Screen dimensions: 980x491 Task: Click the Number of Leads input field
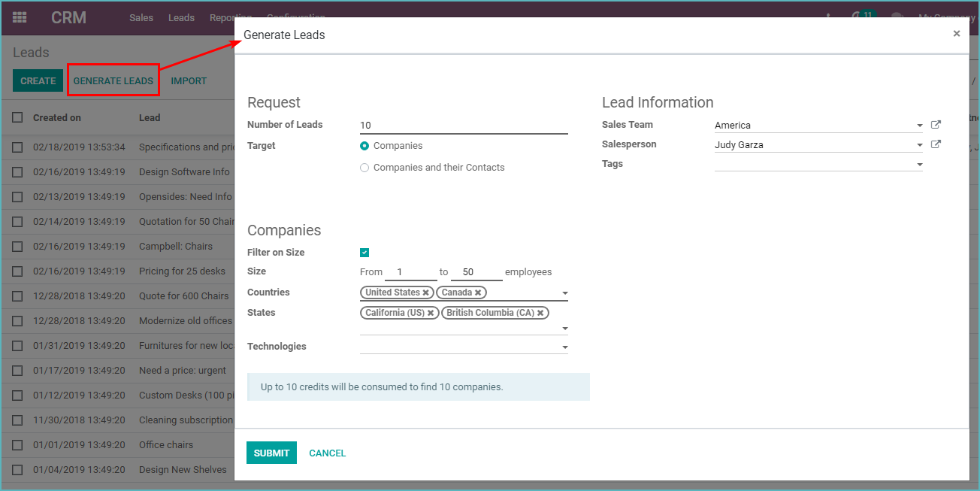click(464, 124)
